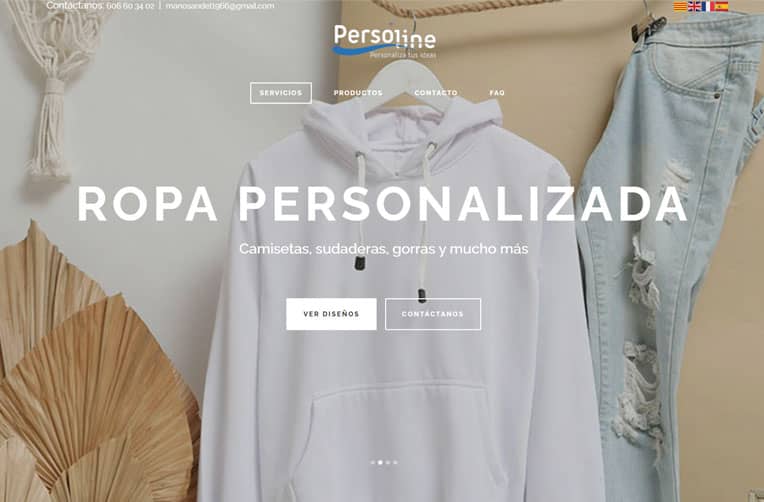
Task: Show the fourth slide via last dot
Action: [x=395, y=462]
